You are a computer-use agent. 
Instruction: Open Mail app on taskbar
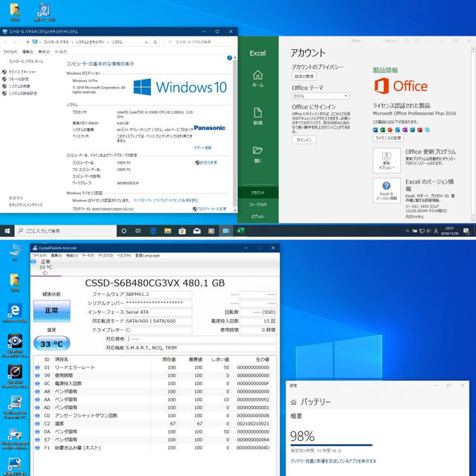(196, 231)
